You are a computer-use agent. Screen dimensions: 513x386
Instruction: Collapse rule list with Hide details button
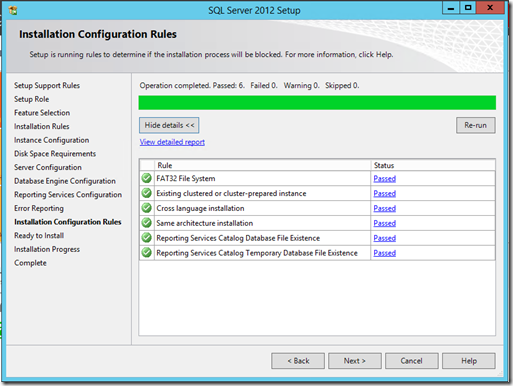(169, 125)
